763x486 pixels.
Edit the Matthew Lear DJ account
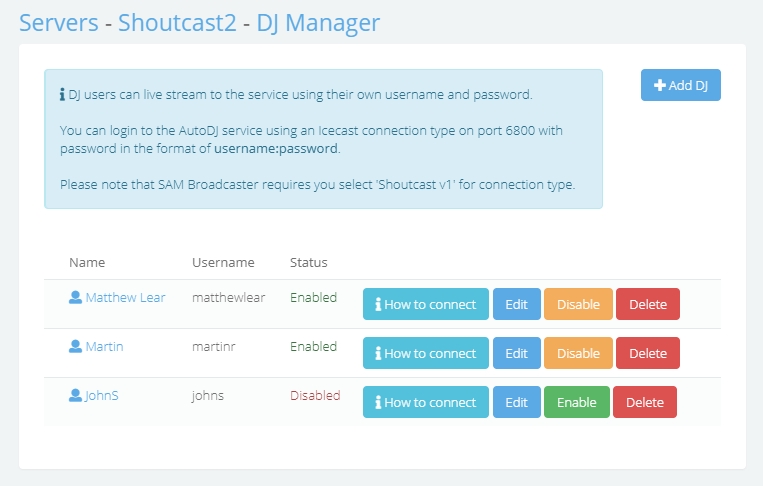(516, 304)
